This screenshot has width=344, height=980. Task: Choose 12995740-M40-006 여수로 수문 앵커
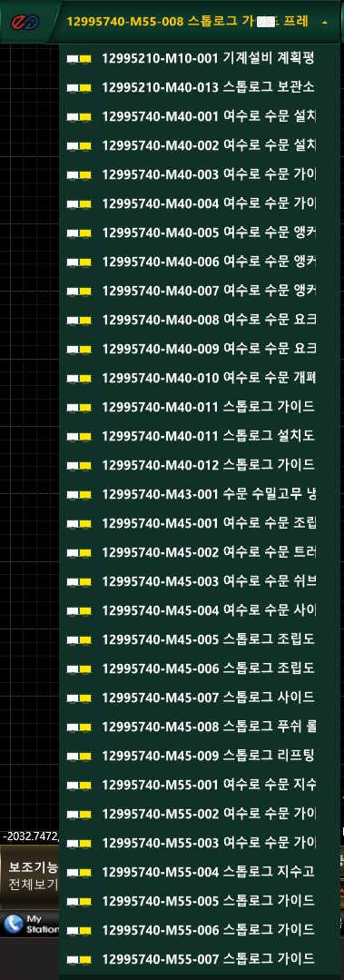[199, 262]
